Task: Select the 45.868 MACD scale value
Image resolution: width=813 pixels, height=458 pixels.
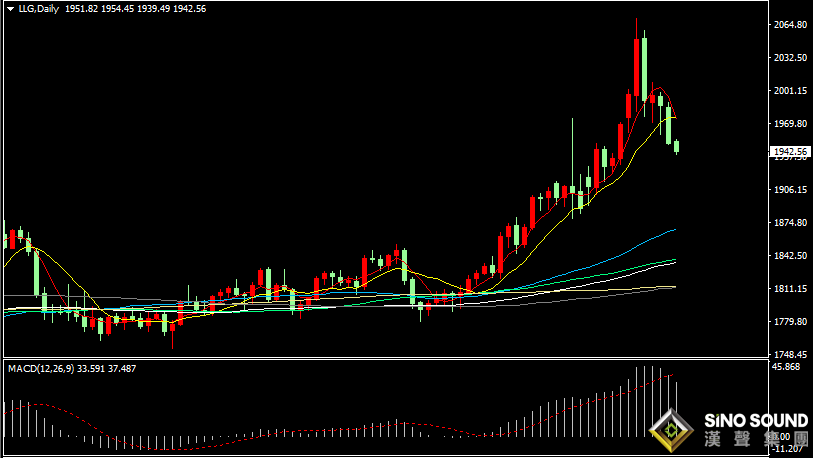Action: pyautogui.click(x=786, y=367)
